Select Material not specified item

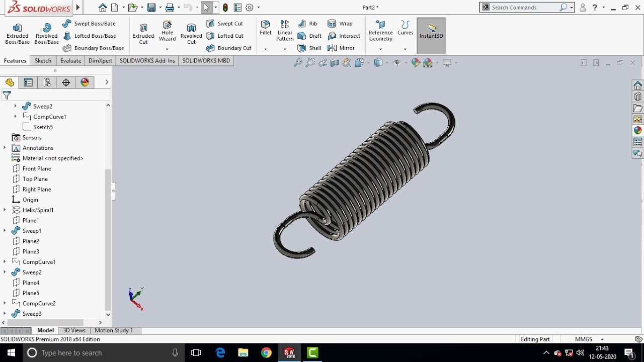tap(47, 158)
